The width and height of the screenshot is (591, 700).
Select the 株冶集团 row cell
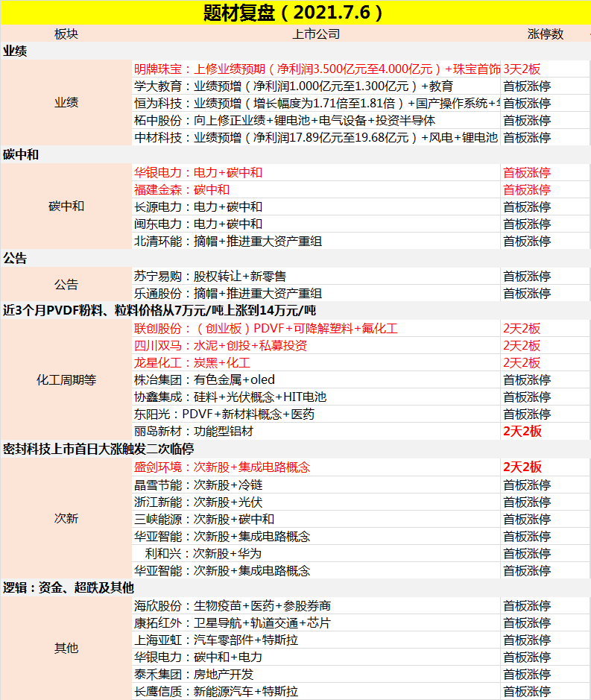(316, 380)
